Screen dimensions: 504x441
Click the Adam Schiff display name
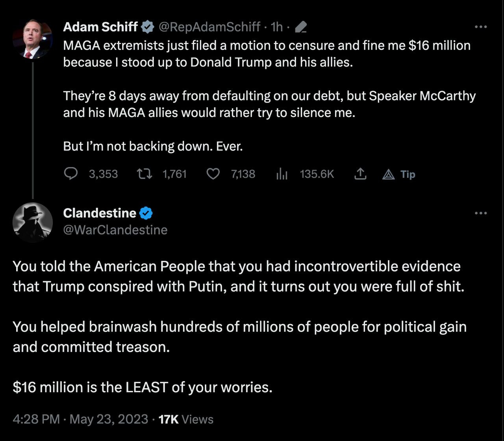[x=100, y=27]
